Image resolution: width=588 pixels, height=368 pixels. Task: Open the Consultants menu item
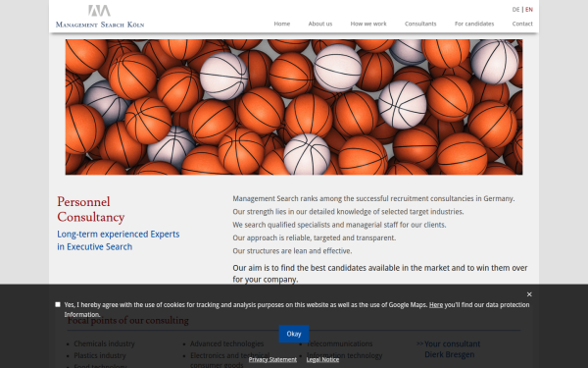point(420,24)
